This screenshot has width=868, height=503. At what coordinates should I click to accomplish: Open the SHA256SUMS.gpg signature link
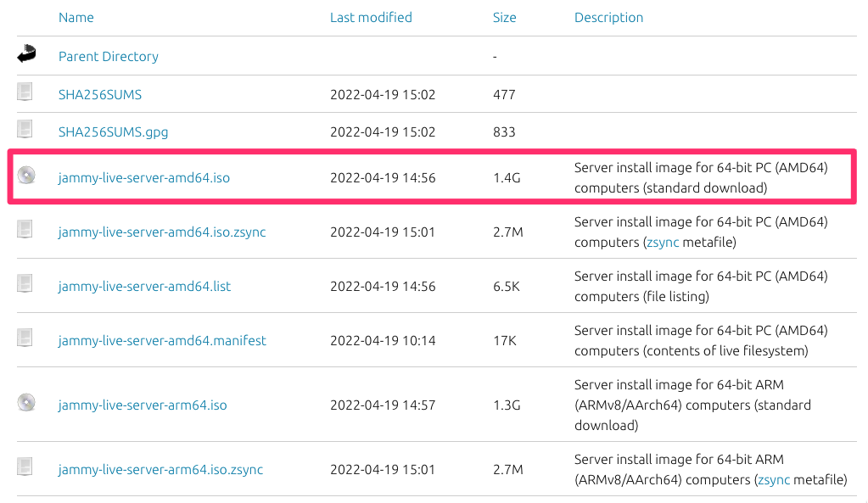point(114,132)
